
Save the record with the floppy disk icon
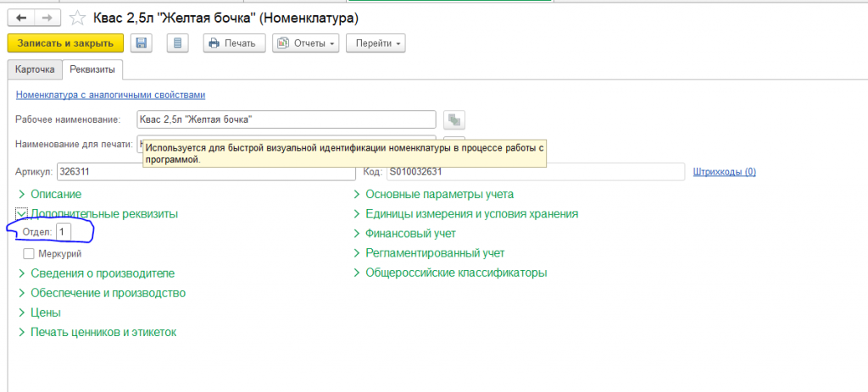142,43
